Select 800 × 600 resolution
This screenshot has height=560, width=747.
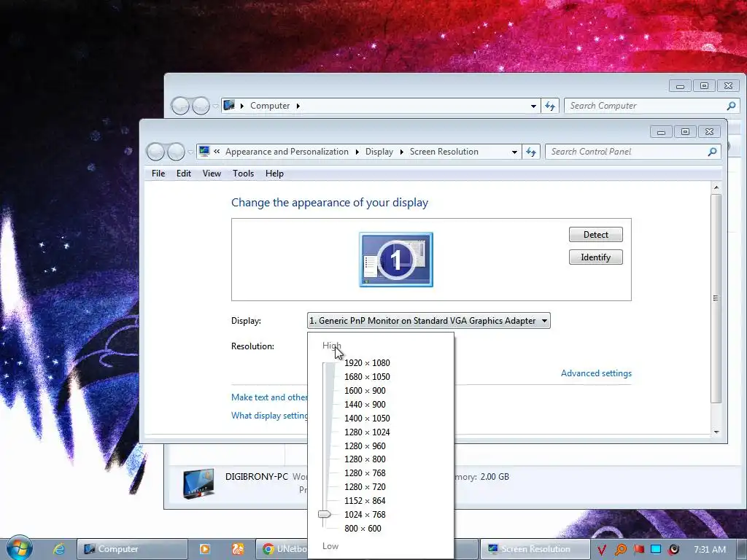(x=363, y=528)
